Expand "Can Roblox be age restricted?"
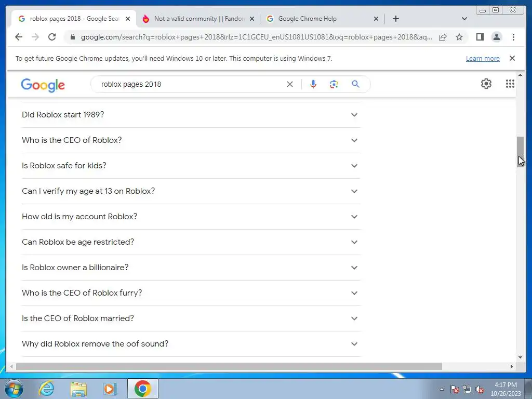This screenshot has width=532, height=399. point(191,242)
